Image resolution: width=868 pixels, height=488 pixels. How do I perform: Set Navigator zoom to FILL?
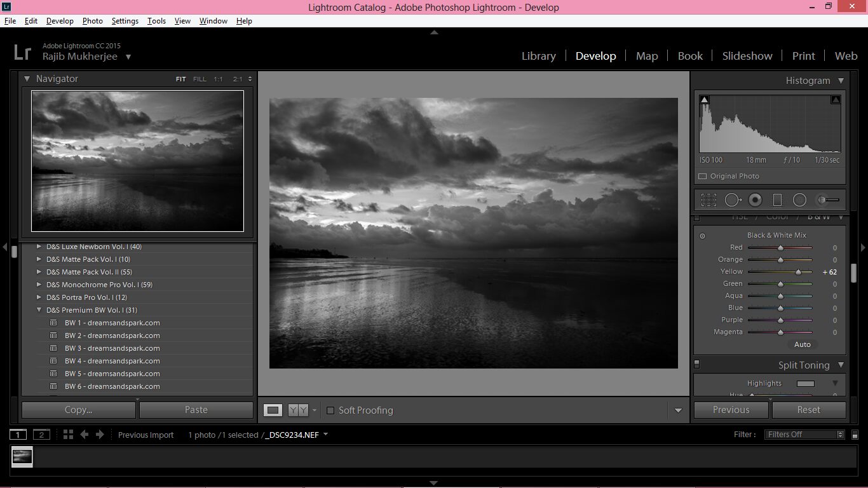point(200,79)
